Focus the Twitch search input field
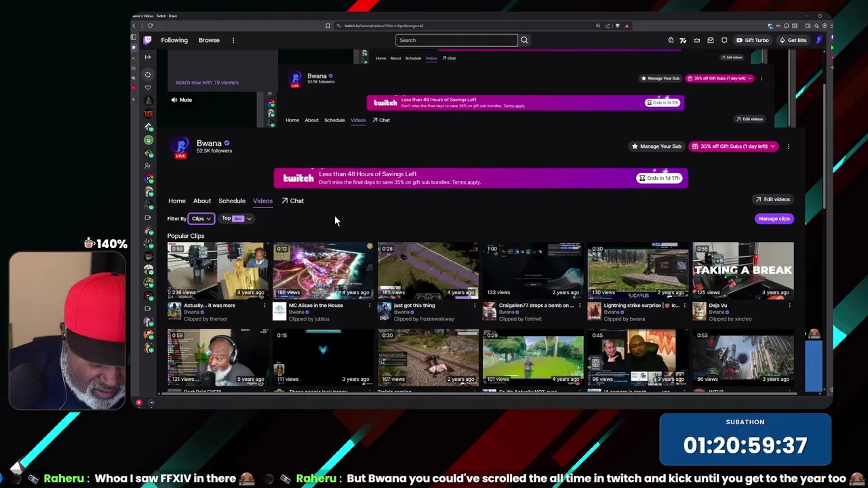868x488 pixels. (x=456, y=40)
